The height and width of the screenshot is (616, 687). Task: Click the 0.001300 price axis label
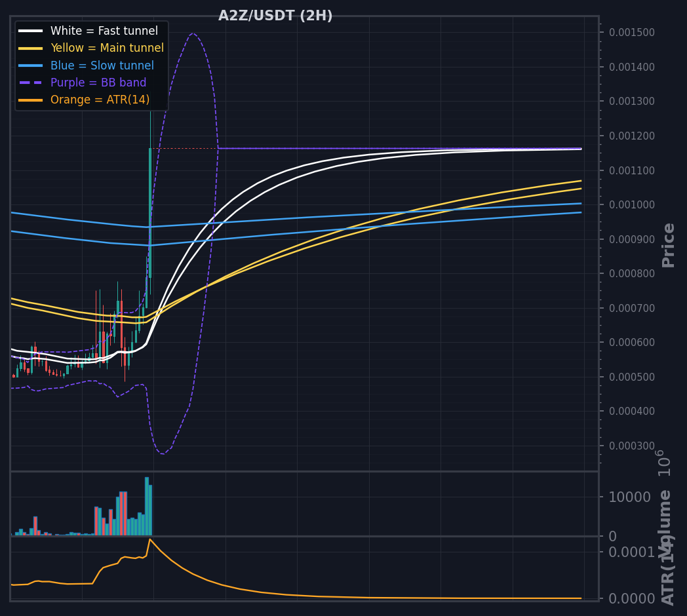pos(632,101)
